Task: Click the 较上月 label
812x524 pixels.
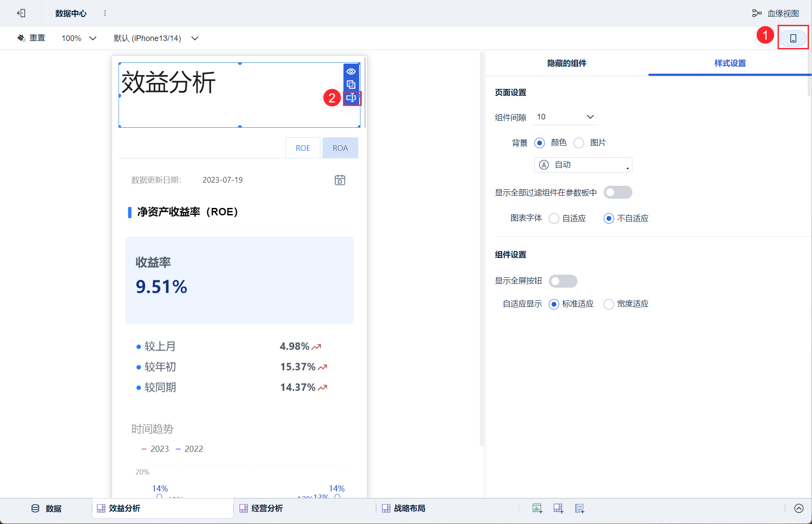Action: click(160, 347)
